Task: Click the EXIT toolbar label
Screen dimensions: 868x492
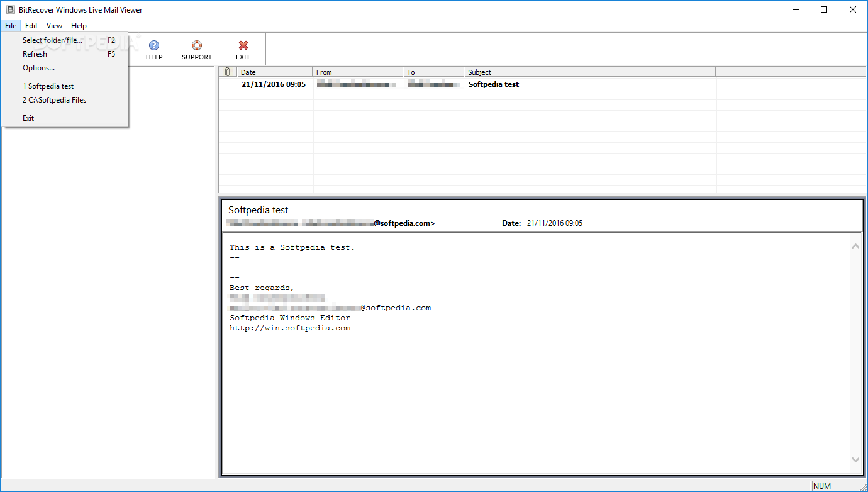Action: [x=243, y=57]
